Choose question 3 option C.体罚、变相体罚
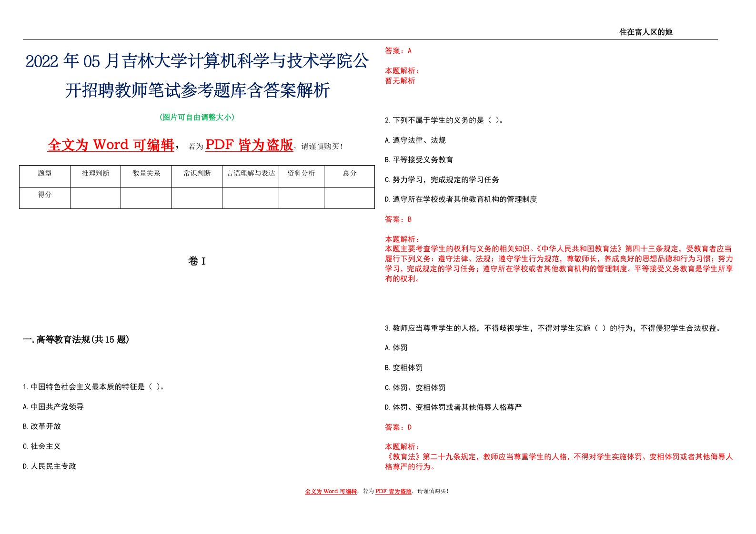The width and height of the screenshot is (756, 534). tap(415, 388)
